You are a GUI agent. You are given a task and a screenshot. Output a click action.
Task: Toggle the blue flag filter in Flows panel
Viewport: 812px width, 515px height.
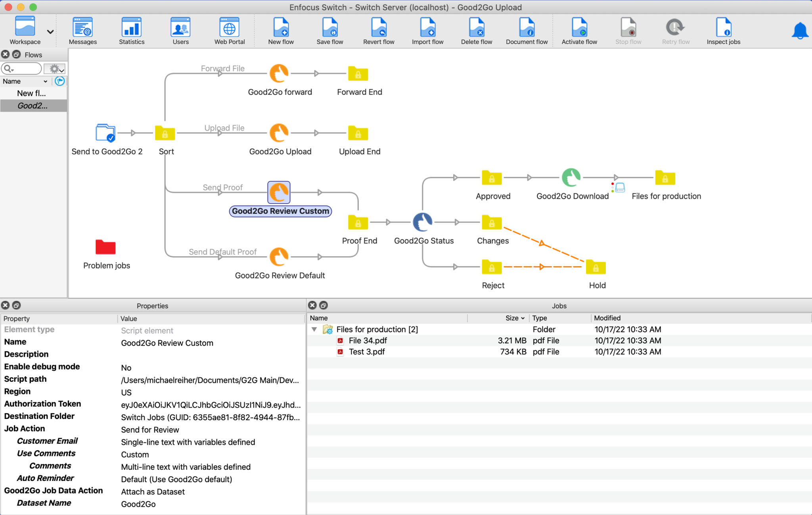[60, 81]
